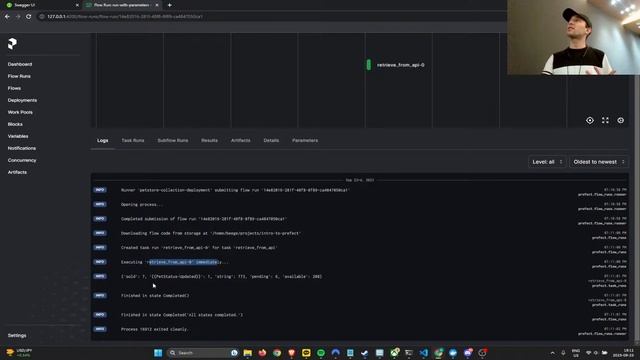This screenshot has height=360, width=640.
Task: Open Steam from the taskbar
Action: click(x=364, y=353)
